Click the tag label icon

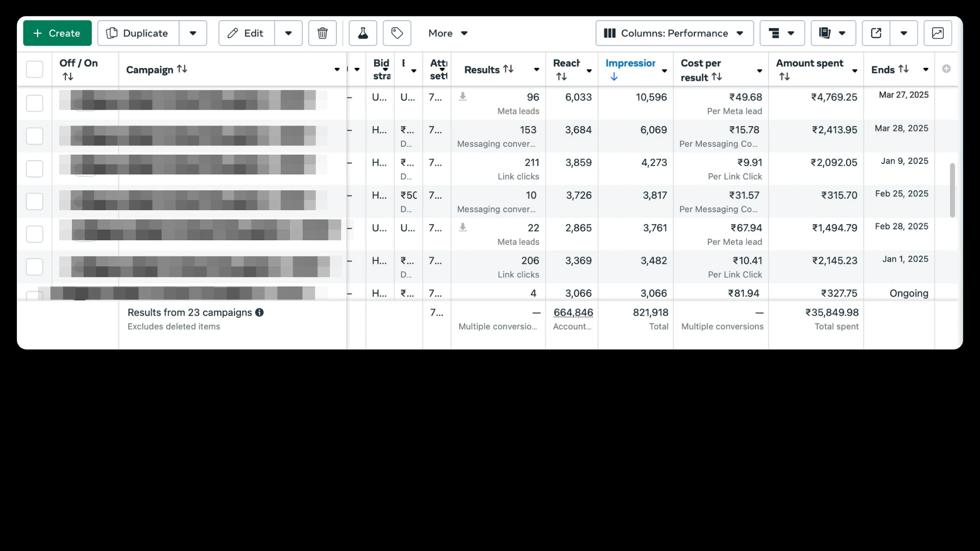[x=397, y=33]
